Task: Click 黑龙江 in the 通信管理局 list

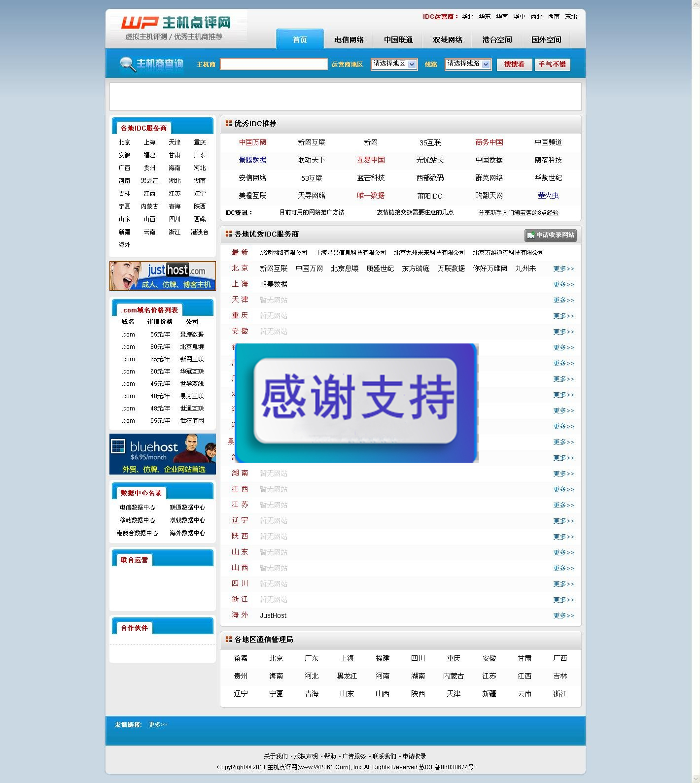Action: (347, 676)
